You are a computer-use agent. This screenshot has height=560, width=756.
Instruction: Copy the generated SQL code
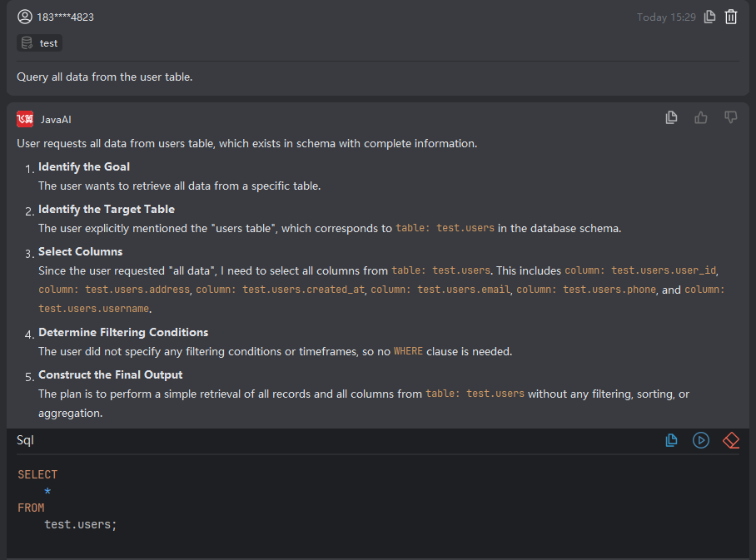671,440
